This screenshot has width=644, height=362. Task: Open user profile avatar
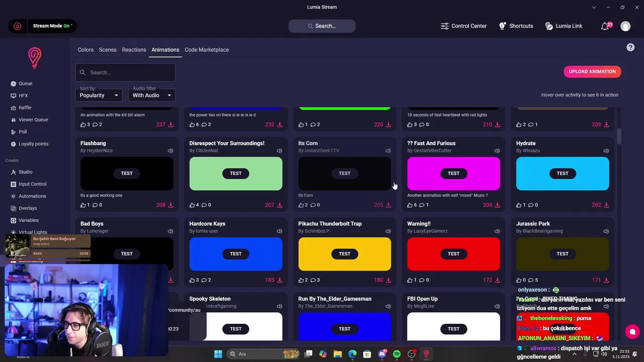click(625, 26)
